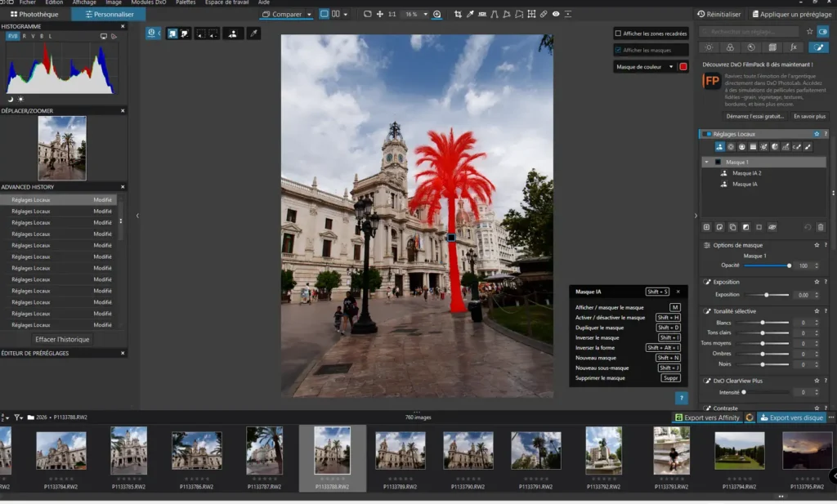
Task: Open filmstrip filter dropdown
Action: point(19,417)
